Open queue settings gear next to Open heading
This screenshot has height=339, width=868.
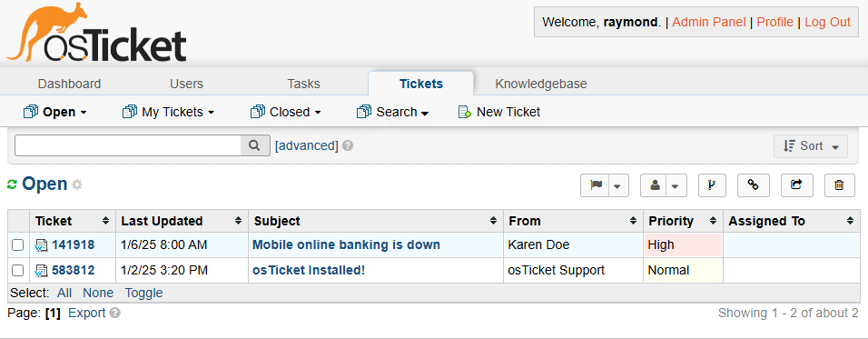pyautogui.click(x=77, y=184)
